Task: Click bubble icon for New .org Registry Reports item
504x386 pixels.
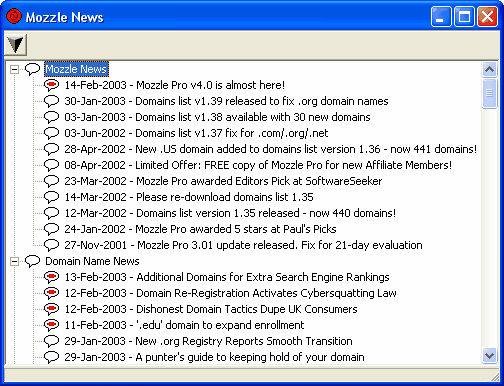Action: point(52,341)
